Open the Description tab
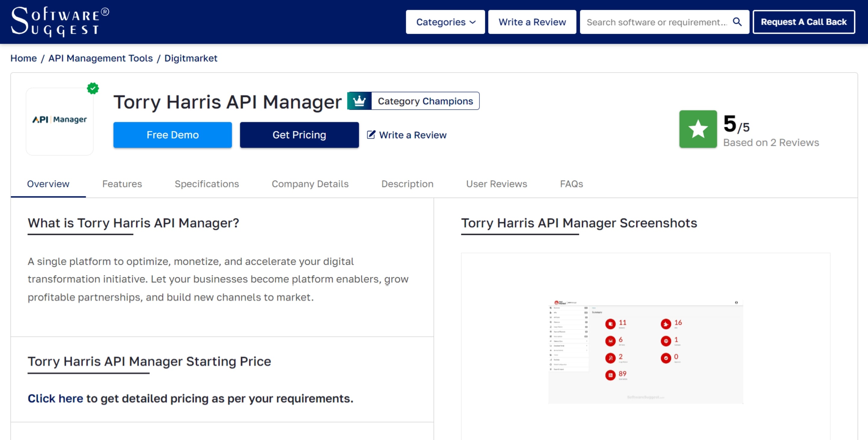Screen dimensions: 868x440 (x=407, y=184)
